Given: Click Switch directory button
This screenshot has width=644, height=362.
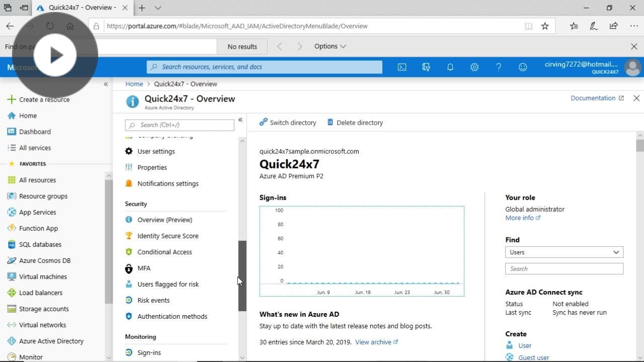Looking at the screenshot, I should point(288,123).
